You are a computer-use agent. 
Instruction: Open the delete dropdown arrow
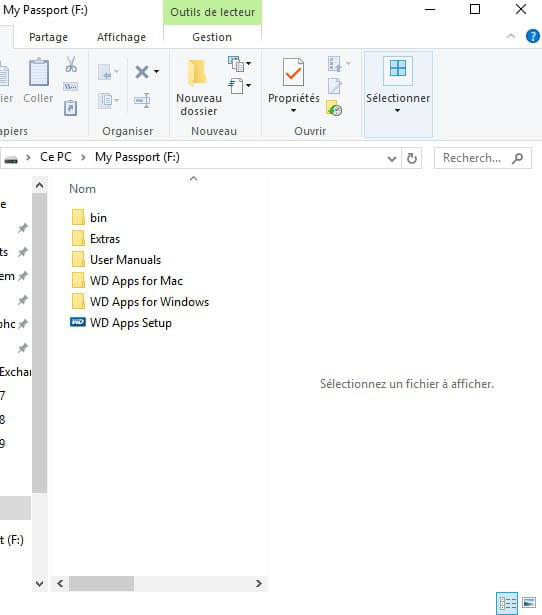pyautogui.click(x=156, y=71)
